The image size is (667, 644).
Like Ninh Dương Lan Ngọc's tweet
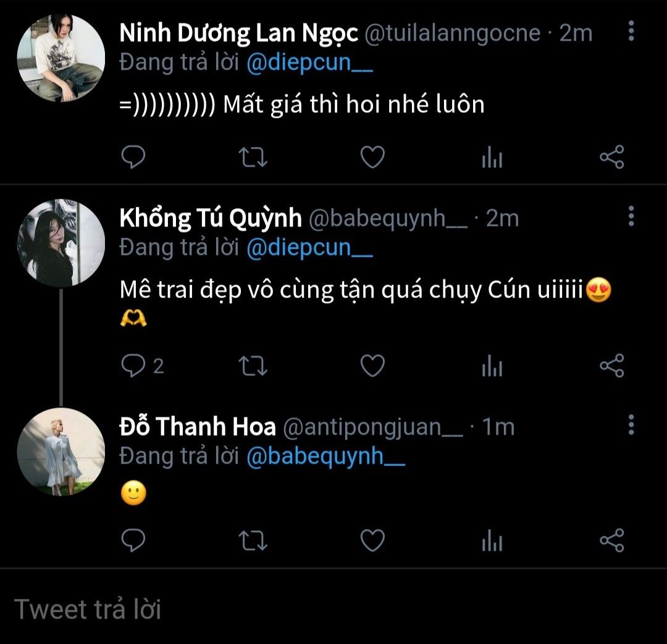372,157
